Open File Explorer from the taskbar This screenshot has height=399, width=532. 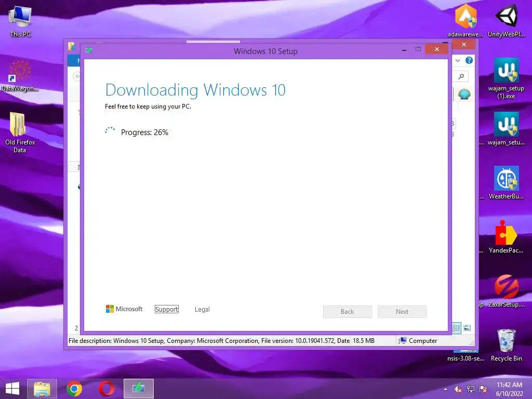coord(42,389)
